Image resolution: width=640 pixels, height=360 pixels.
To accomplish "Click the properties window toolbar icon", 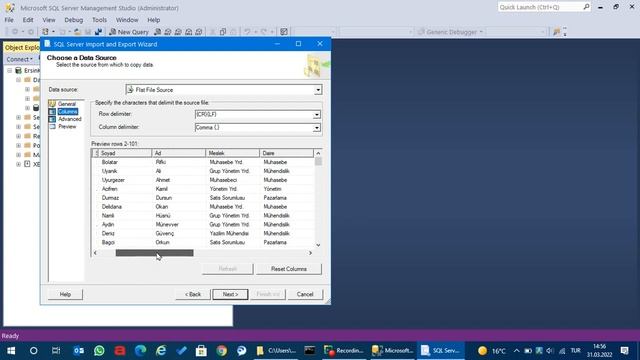I will (284, 32).
